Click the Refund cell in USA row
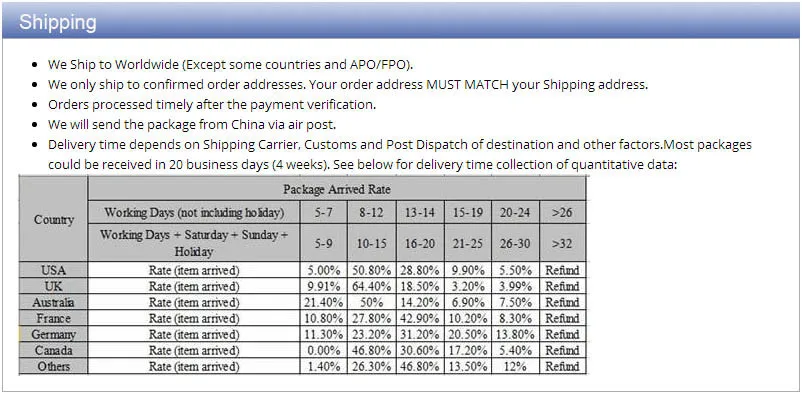 click(562, 270)
